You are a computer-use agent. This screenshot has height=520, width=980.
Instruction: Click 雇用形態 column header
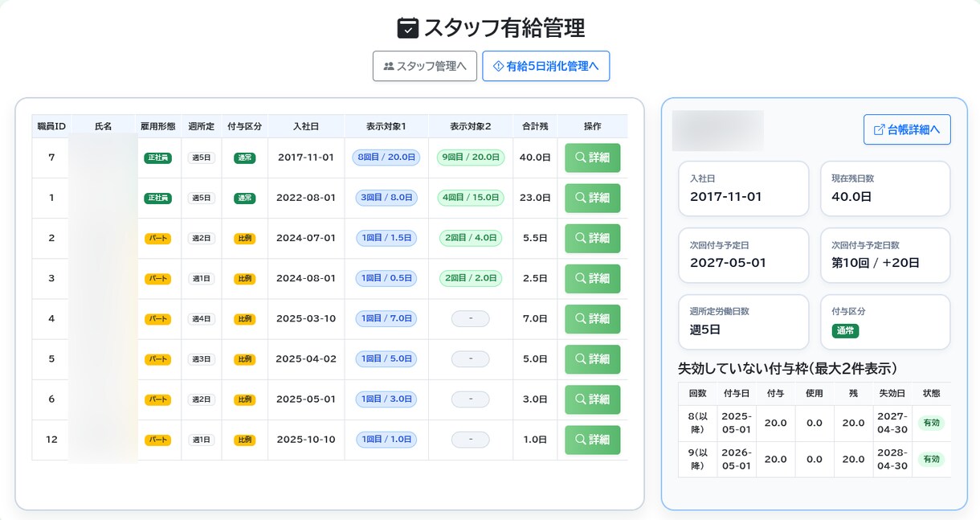[157, 126]
